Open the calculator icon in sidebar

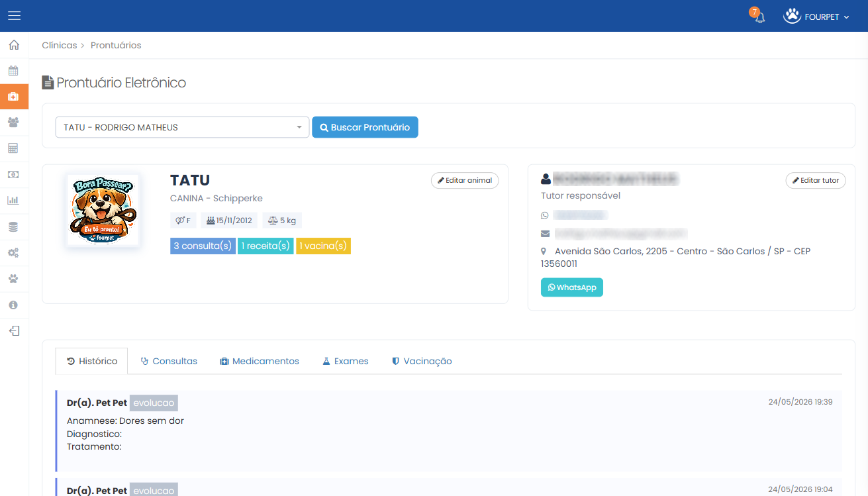14,148
